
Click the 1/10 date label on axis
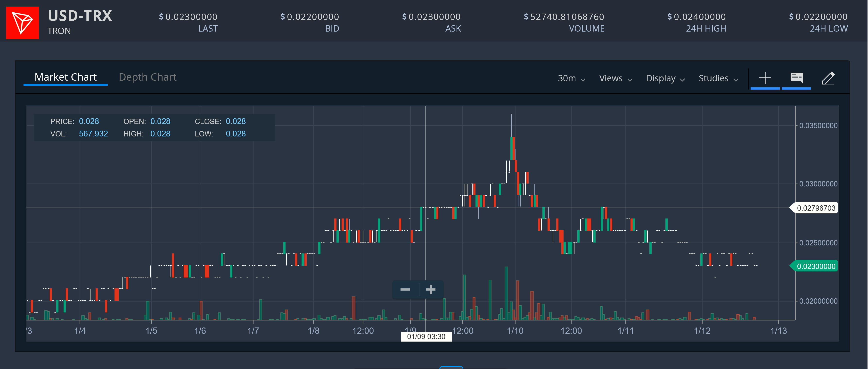click(515, 331)
